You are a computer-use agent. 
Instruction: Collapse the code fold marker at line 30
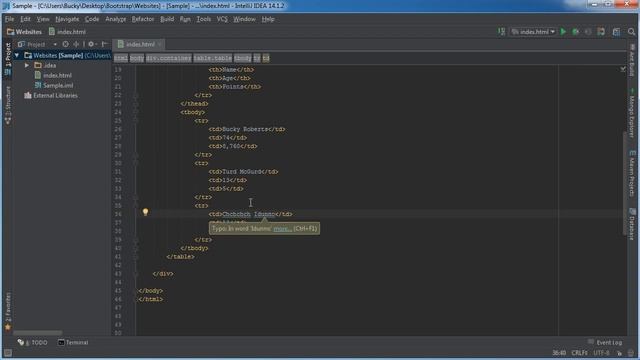point(136,163)
